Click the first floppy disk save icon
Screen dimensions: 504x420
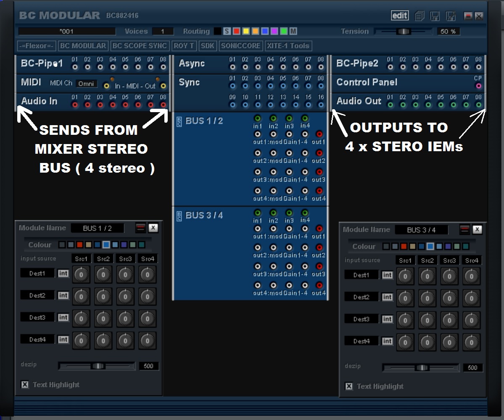(435, 16)
